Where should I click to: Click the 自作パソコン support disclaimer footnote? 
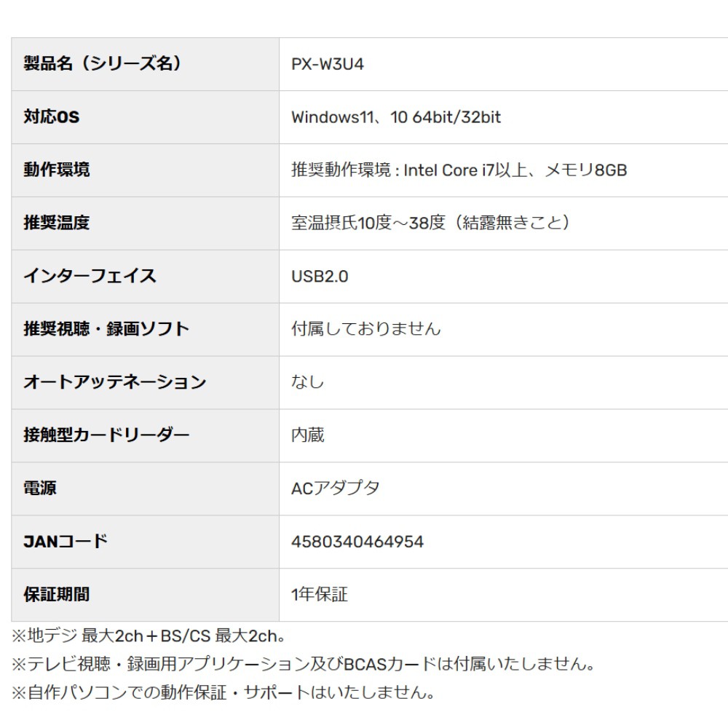pos(223,692)
